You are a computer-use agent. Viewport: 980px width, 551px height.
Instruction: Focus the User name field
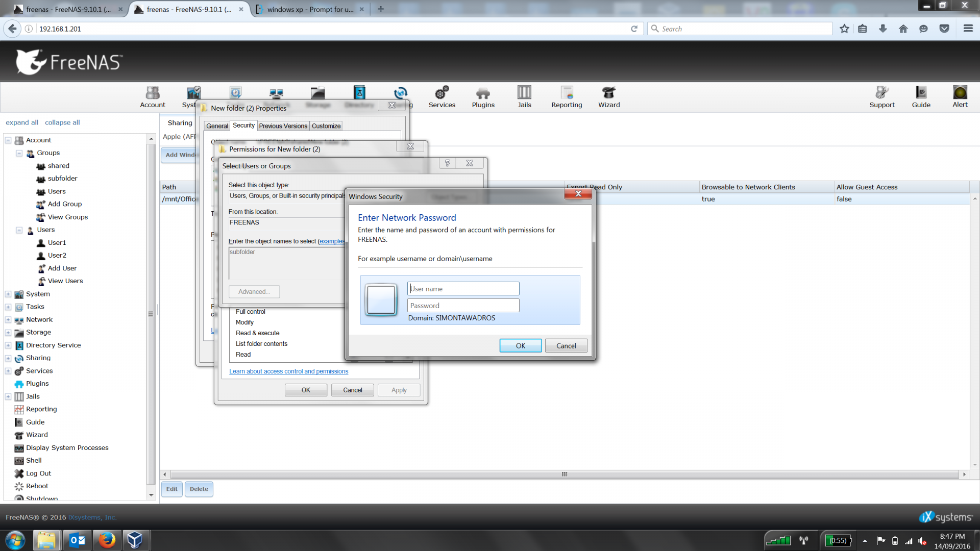click(x=463, y=289)
